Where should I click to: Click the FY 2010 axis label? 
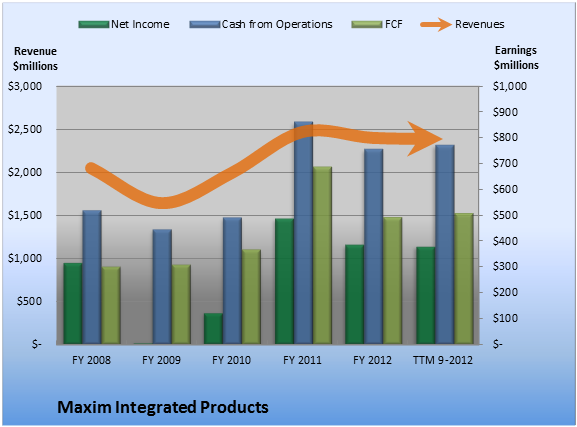231,360
